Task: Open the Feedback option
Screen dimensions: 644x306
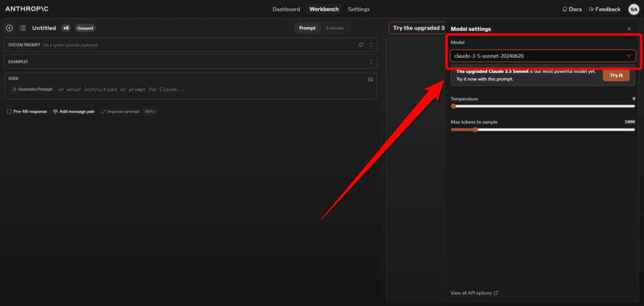Action: coord(604,9)
